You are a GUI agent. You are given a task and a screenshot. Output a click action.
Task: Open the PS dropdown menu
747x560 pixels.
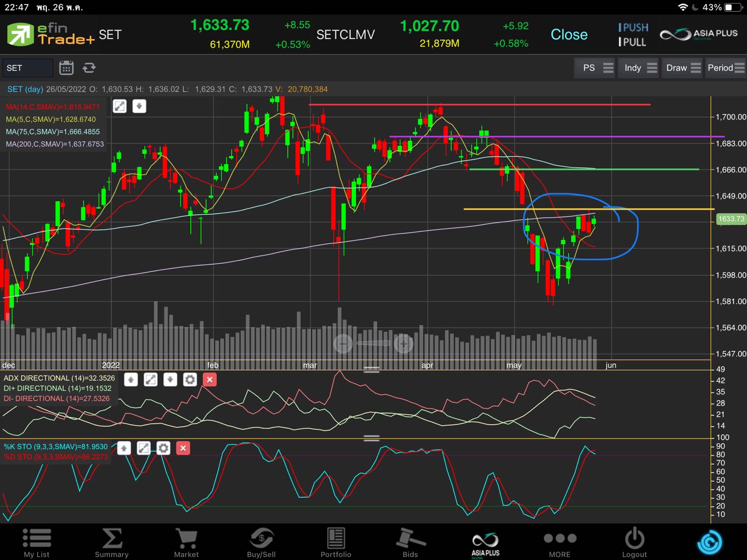(595, 68)
